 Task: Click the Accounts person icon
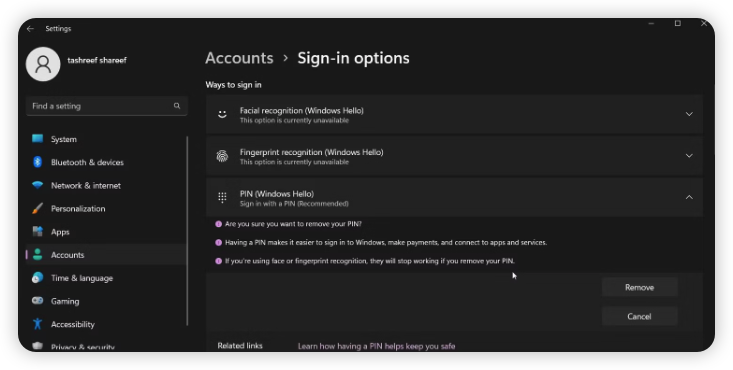[37, 254]
